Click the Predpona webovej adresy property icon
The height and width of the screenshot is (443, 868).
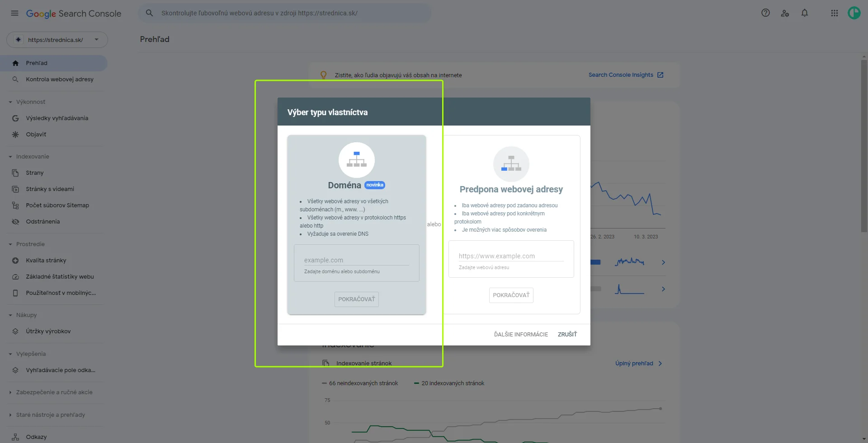tap(511, 164)
